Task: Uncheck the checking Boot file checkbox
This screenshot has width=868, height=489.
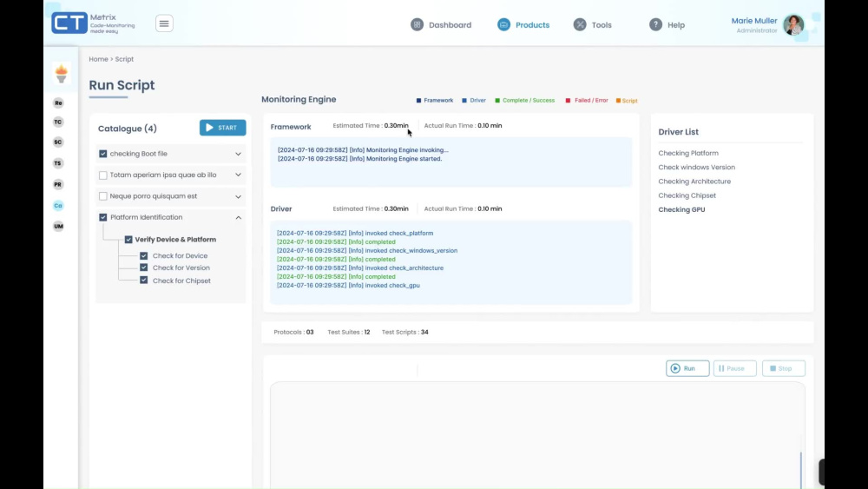Action: point(103,154)
